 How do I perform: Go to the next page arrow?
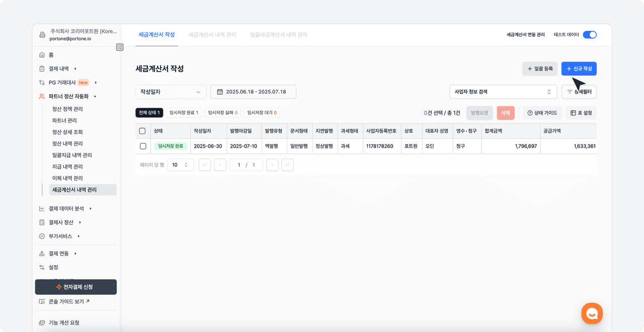(x=272, y=165)
